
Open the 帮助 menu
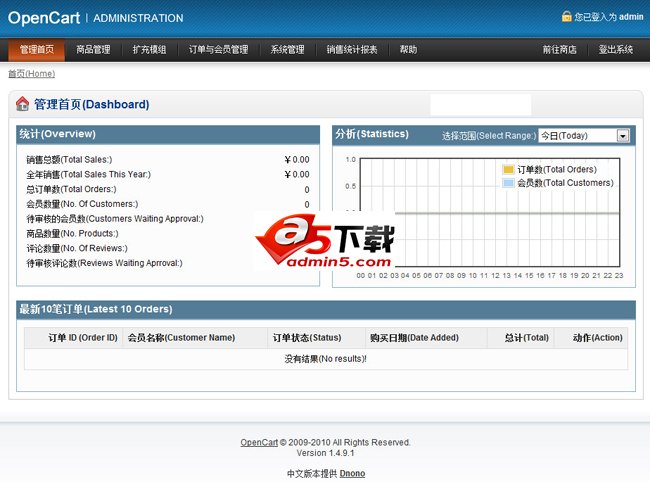click(408, 50)
